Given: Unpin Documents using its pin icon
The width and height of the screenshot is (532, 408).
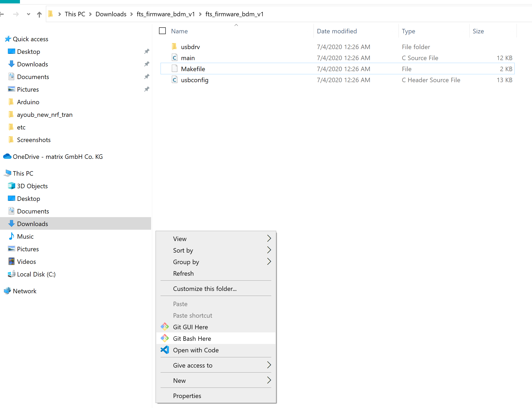Looking at the screenshot, I should [x=147, y=77].
